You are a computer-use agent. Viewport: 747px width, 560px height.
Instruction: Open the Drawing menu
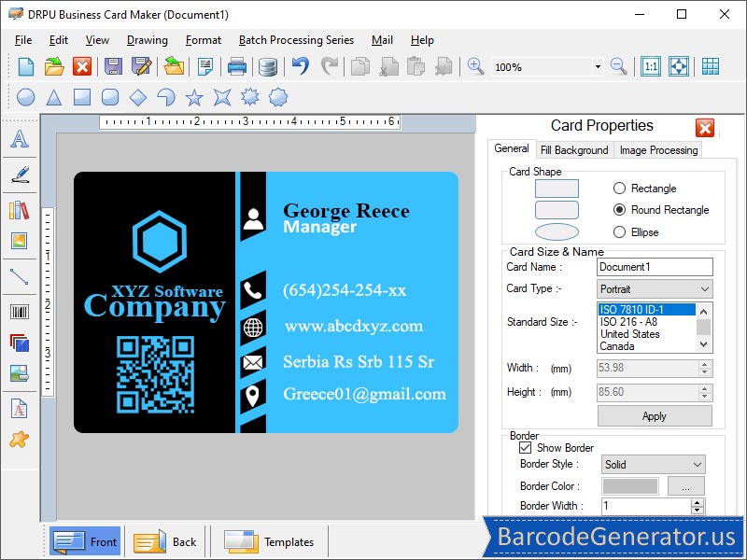tap(148, 40)
